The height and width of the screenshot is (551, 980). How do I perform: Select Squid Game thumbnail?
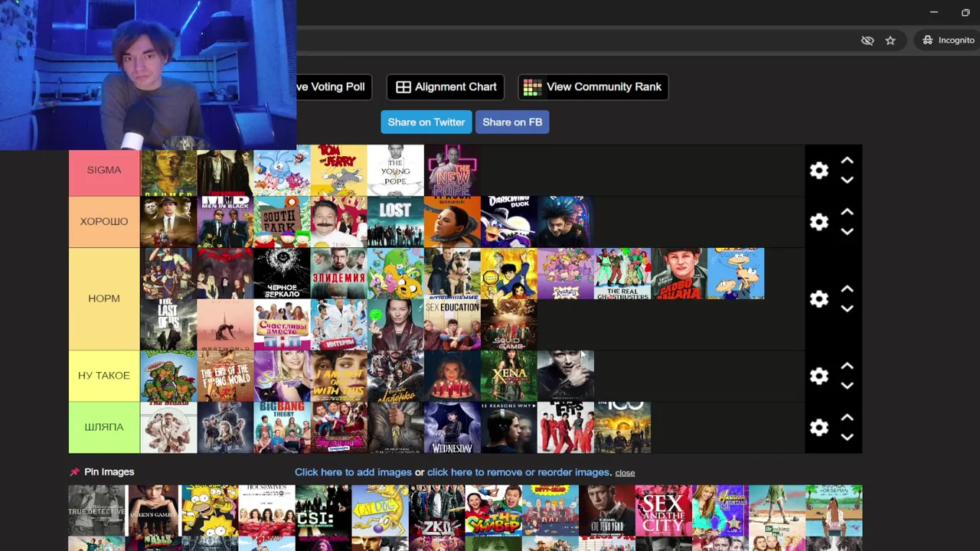508,324
